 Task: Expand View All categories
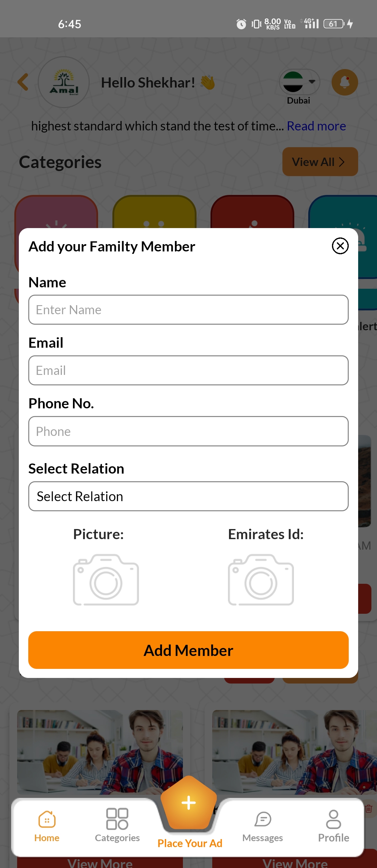320,162
